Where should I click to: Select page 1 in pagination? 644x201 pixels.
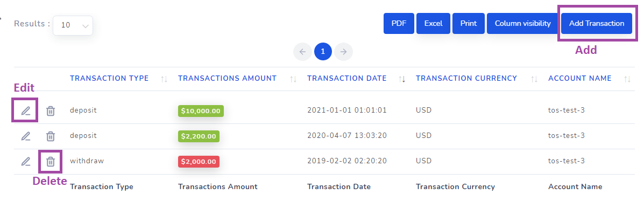click(x=323, y=51)
